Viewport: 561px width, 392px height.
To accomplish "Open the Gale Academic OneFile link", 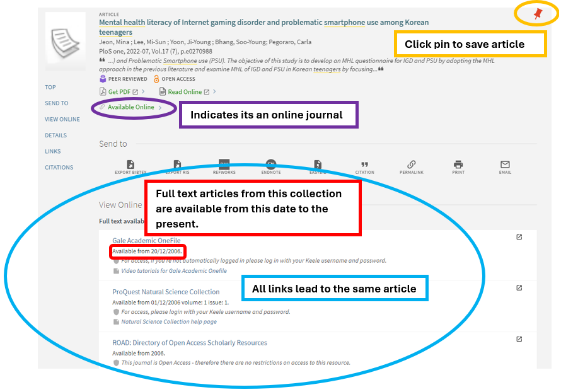I will [146, 240].
